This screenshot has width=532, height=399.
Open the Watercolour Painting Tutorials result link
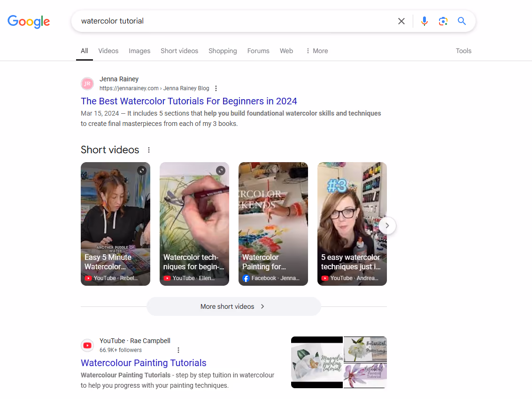[144, 363]
